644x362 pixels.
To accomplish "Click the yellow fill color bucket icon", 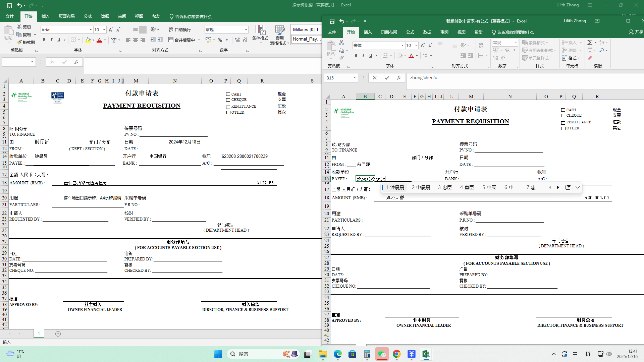I will 88,40.
